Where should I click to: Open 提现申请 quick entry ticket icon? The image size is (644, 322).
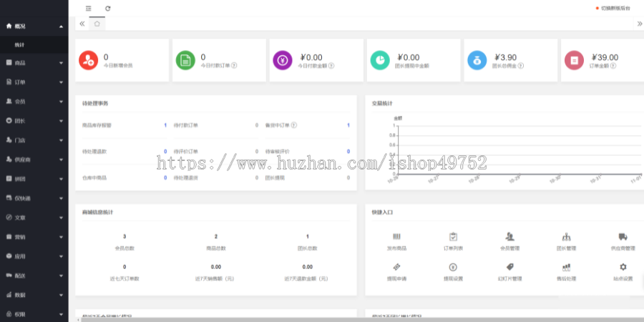click(396, 267)
